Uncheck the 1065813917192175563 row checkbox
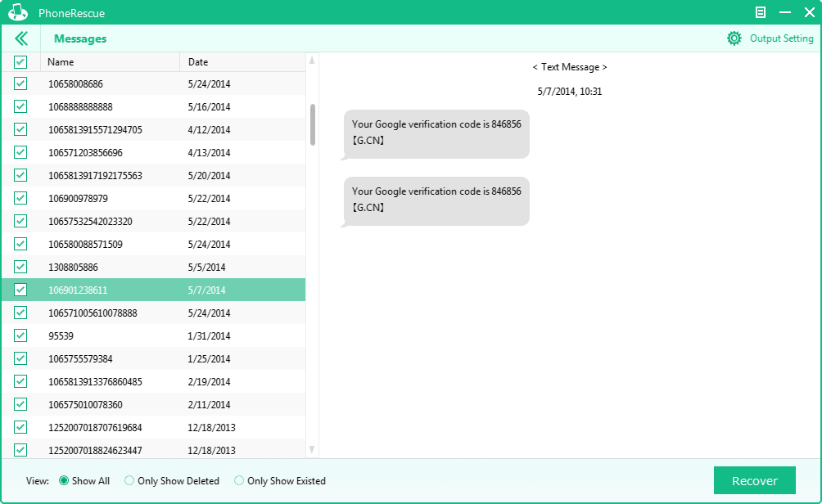This screenshot has height=504, width=822. [x=20, y=176]
